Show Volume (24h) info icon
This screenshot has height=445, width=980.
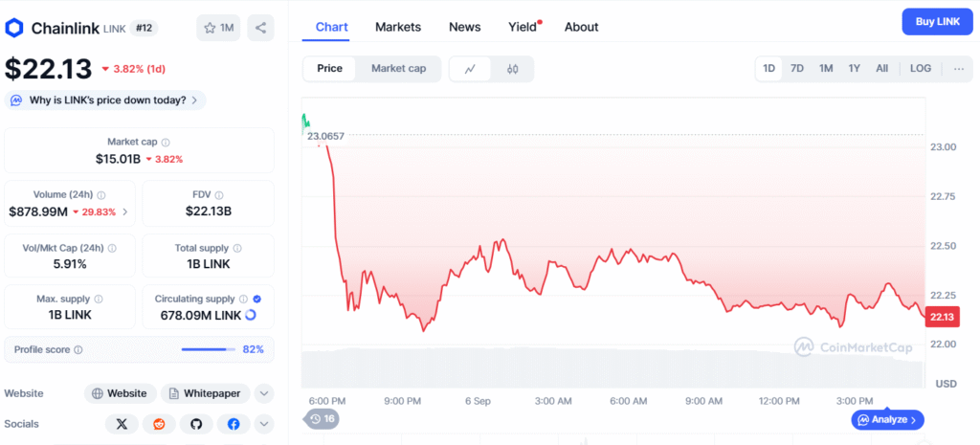(101, 195)
